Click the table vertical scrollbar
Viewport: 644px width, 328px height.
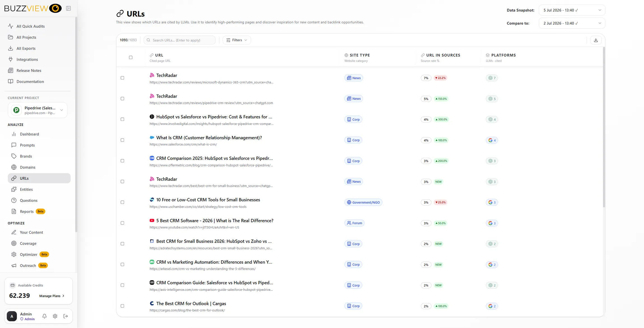click(x=604, y=127)
